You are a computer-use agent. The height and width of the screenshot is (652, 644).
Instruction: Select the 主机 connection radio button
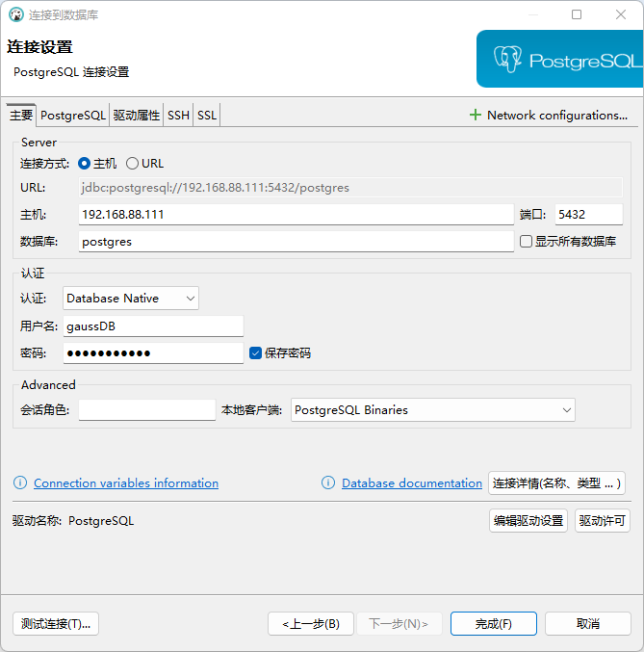click(x=85, y=164)
